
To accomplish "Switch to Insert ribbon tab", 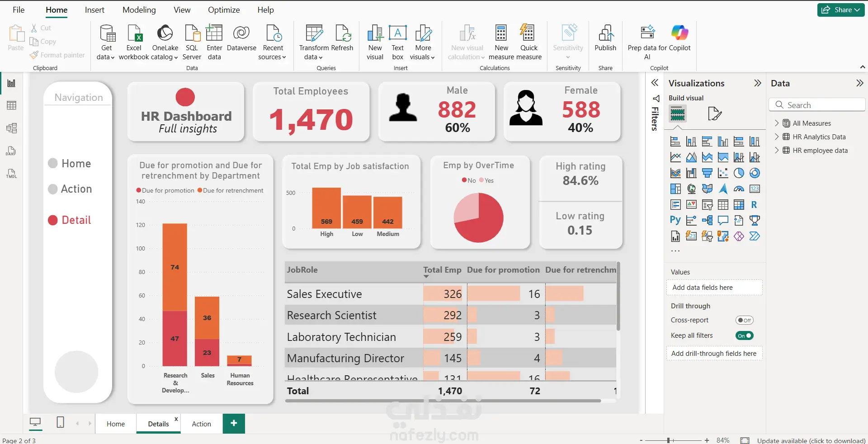I will tap(94, 10).
